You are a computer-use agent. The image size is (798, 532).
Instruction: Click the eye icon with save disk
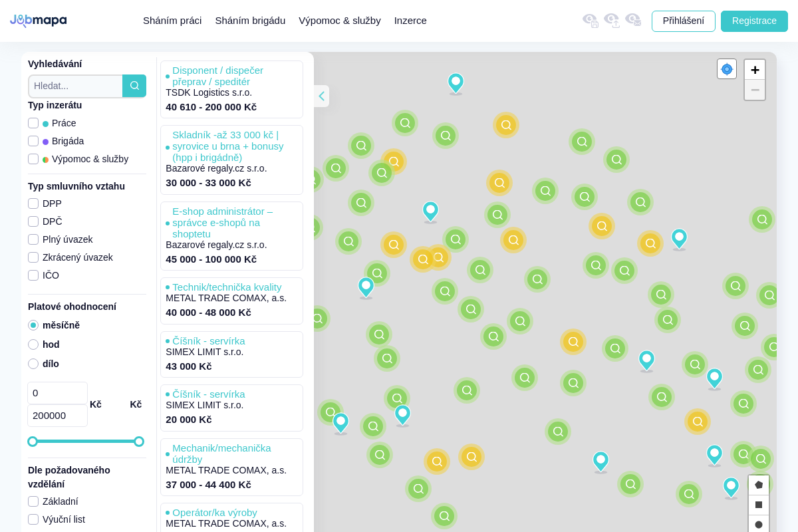pyautogui.click(x=591, y=21)
